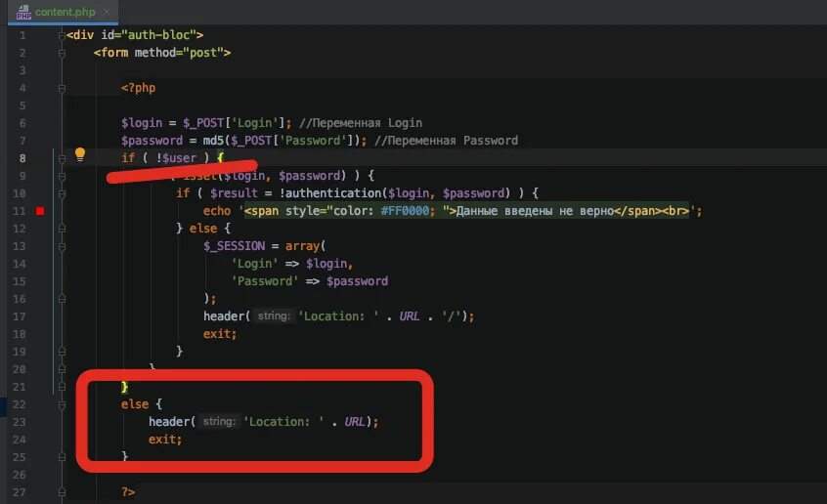Click the fold end marker on line 27

[x=62, y=492]
